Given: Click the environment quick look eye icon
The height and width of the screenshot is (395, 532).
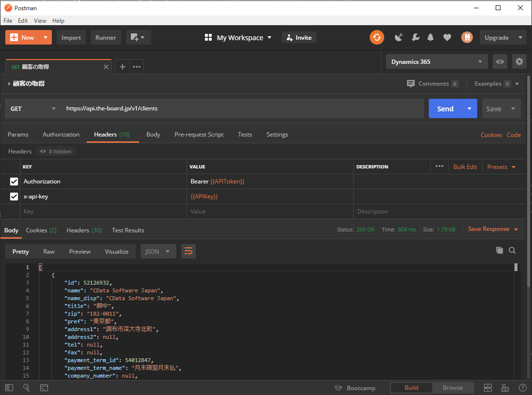Looking at the screenshot, I should 500,61.
